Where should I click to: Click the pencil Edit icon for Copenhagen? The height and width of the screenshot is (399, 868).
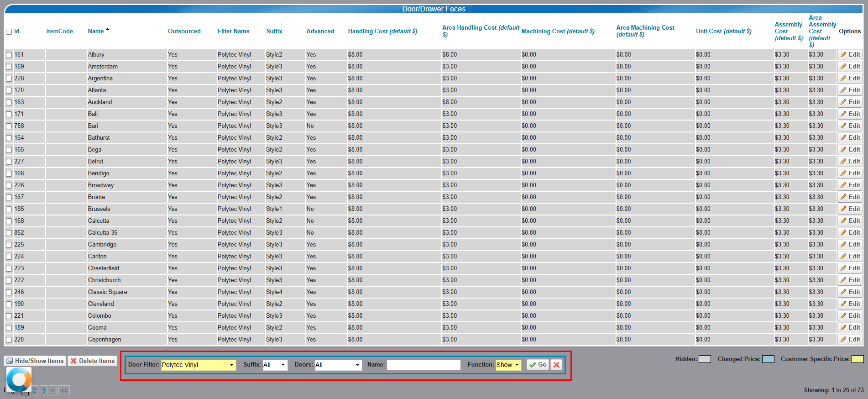click(x=843, y=340)
